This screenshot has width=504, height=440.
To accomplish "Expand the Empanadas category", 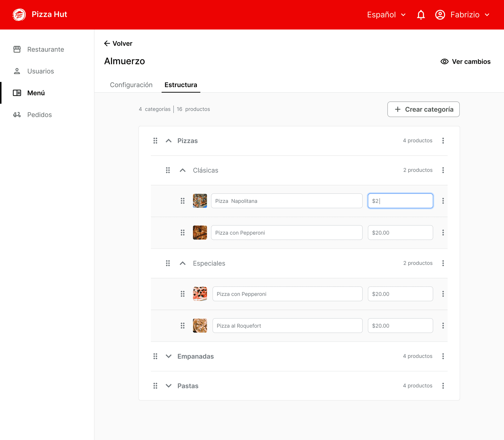I will pyautogui.click(x=169, y=356).
